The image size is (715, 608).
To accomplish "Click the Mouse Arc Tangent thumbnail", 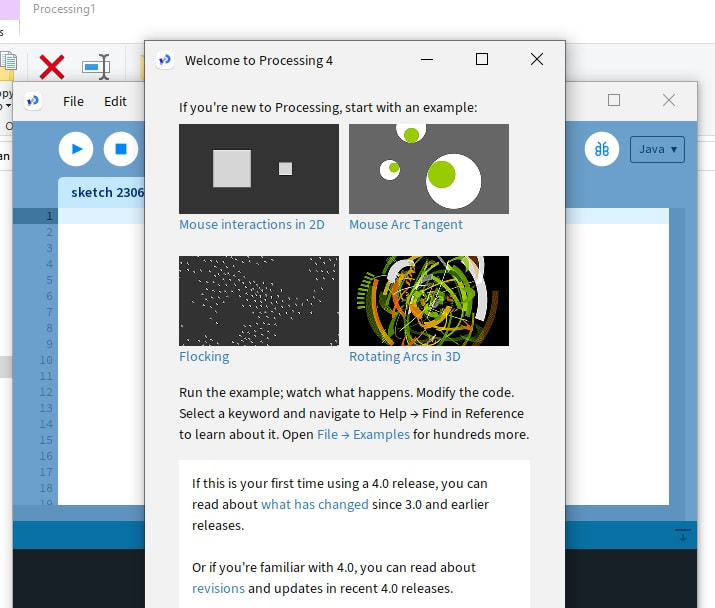I will point(429,169).
